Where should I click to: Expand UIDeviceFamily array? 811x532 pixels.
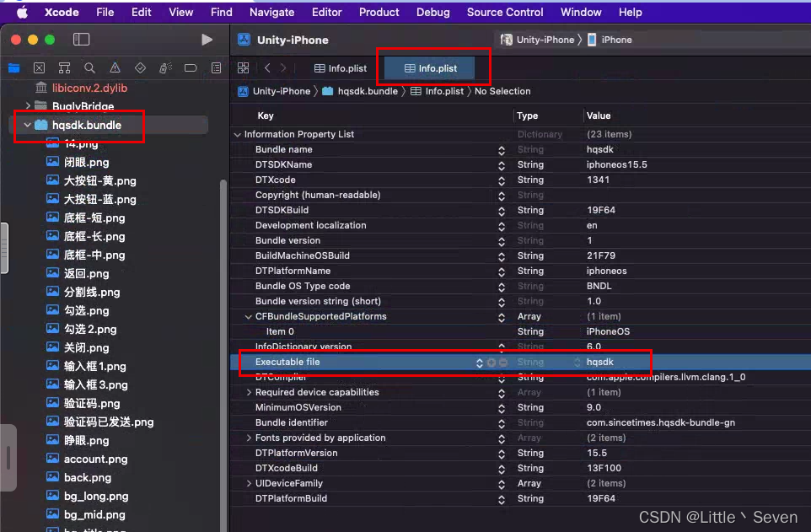pos(249,483)
